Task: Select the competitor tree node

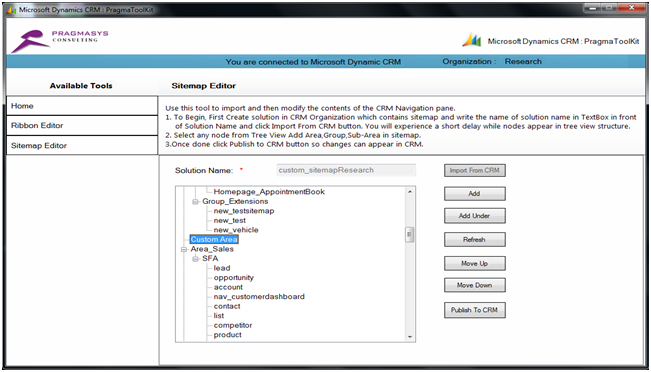Action: [x=233, y=326]
